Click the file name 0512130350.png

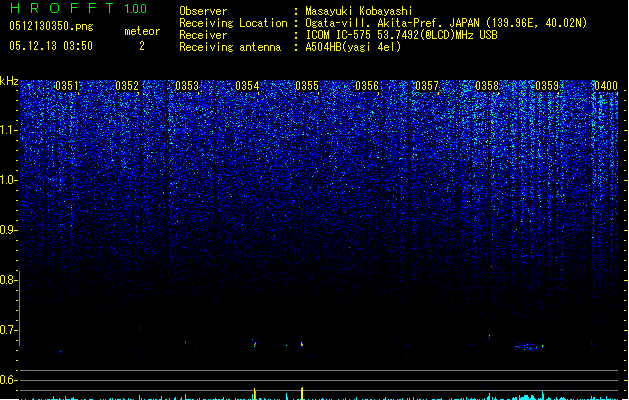(51, 26)
